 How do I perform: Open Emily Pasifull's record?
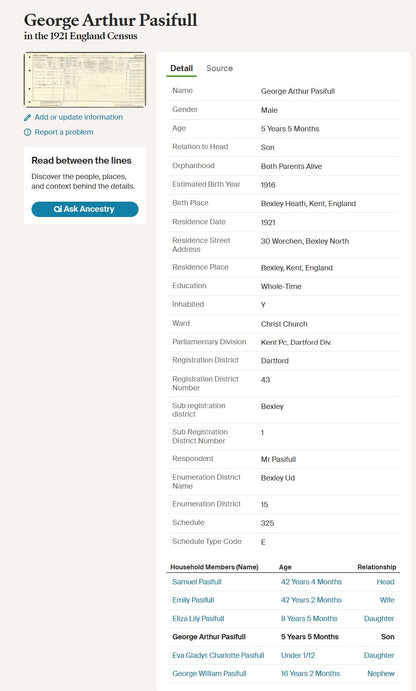[193, 600]
